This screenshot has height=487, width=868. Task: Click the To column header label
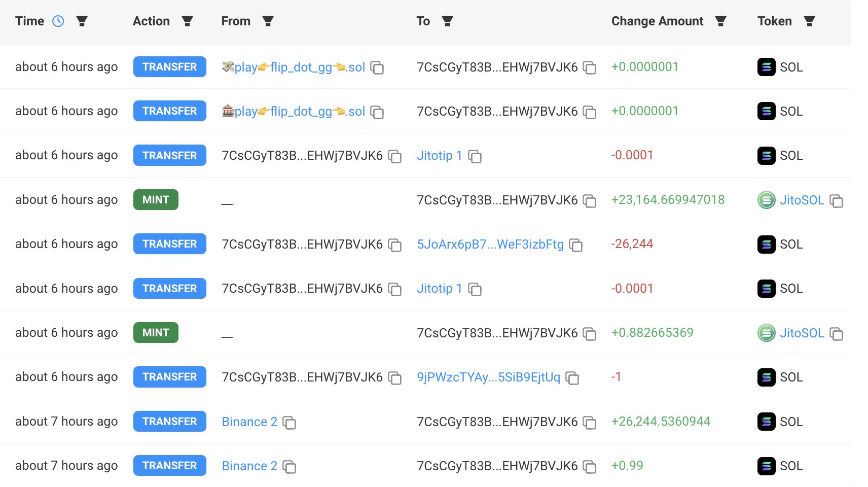coord(423,21)
